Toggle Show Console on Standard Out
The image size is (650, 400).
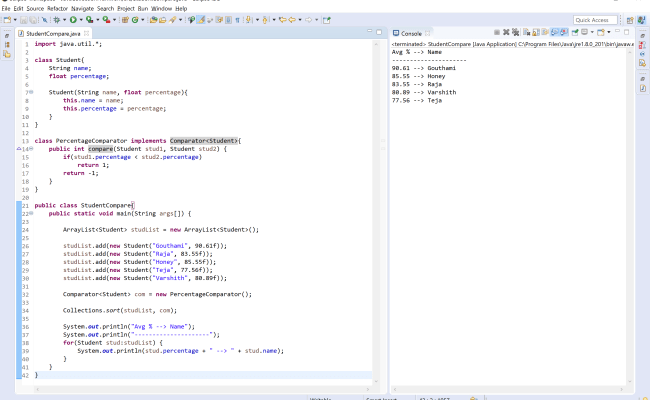pos(555,32)
